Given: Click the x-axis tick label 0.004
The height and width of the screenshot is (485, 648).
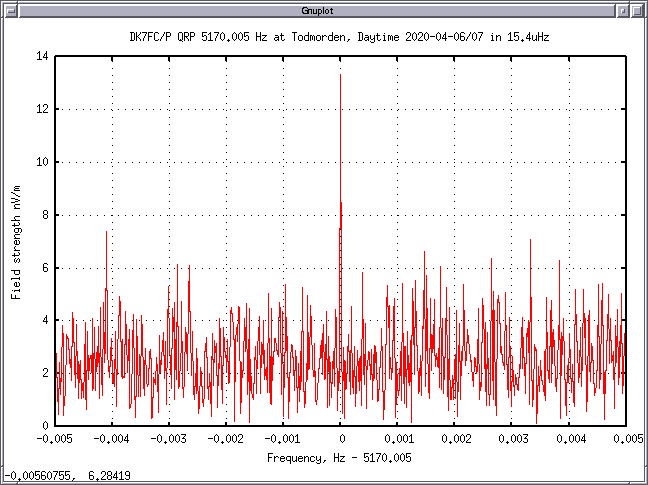Looking at the screenshot, I should tap(569, 438).
